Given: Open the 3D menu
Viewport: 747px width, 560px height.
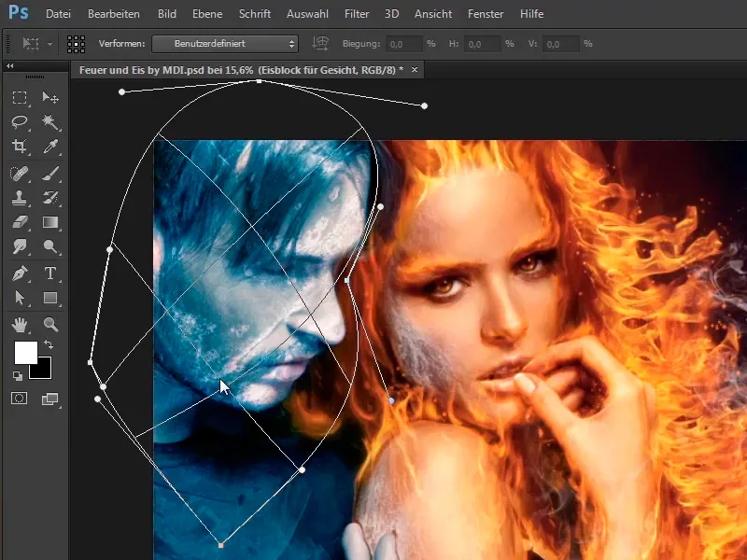Looking at the screenshot, I should pyautogui.click(x=391, y=14).
